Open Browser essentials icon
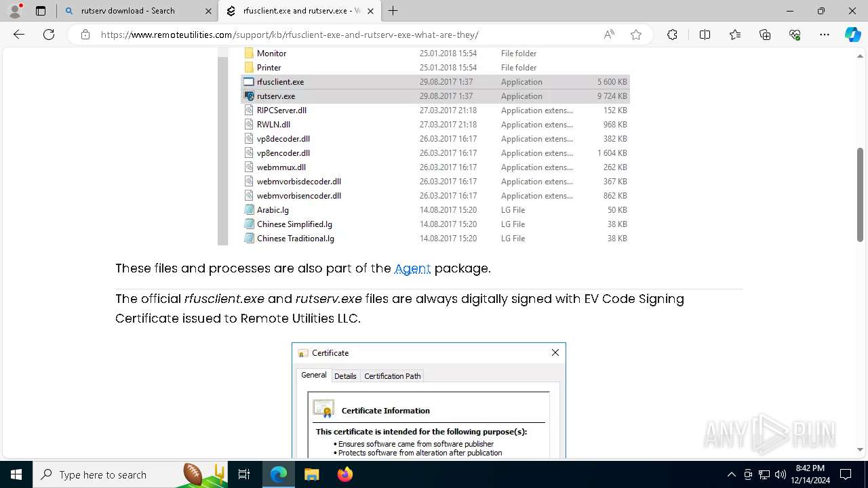The image size is (868, 488). click(x=795, y=35)
